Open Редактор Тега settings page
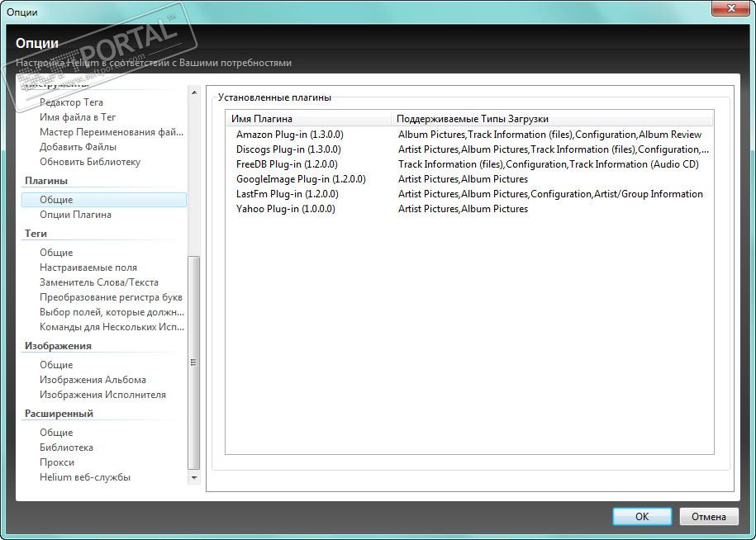 (x=71, y=102)
